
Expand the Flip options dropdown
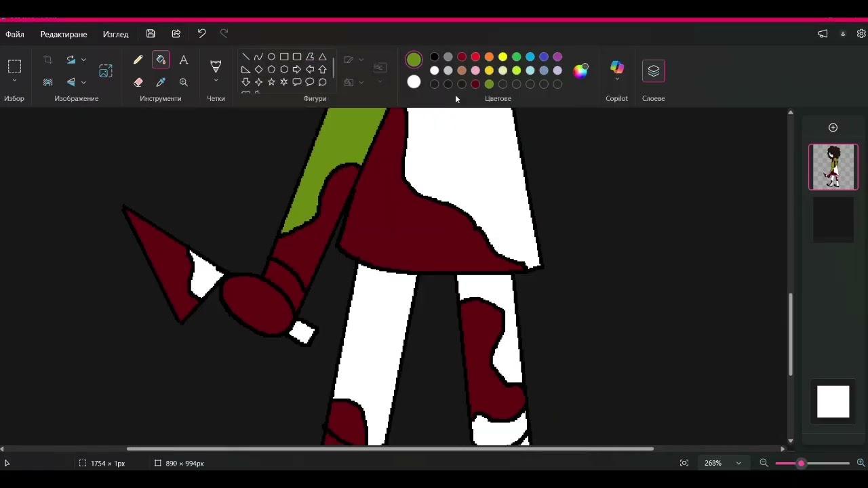(83, 82)
